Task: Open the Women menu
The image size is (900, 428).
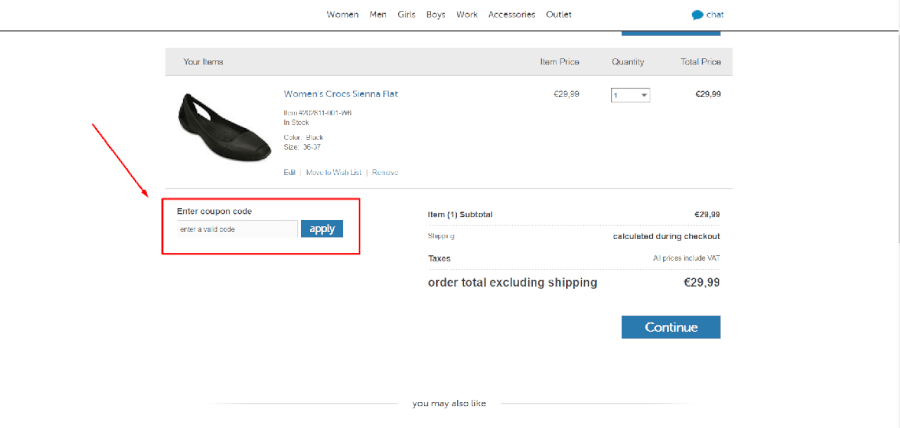Action: point(343,15)
